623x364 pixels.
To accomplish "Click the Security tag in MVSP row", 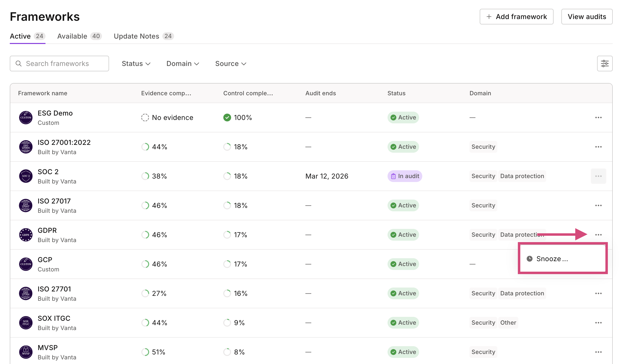I will [x=483, y=352].
